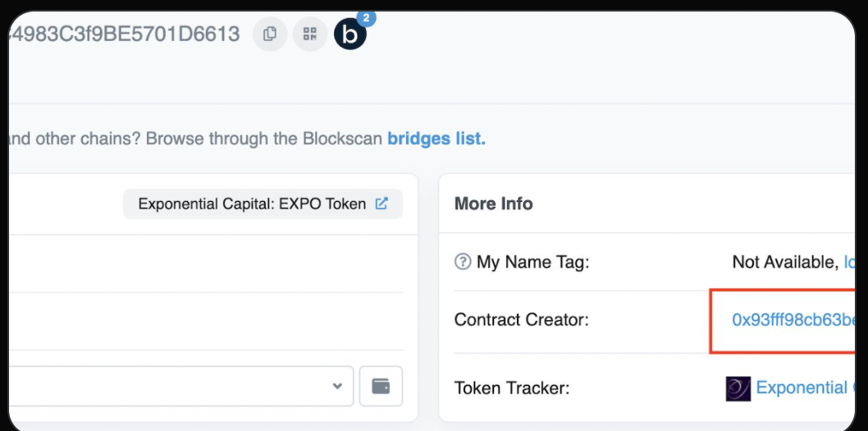Viewport: 868px width, 431px height.
Task: Click the Token Tracker label
Action: [512, 387]
